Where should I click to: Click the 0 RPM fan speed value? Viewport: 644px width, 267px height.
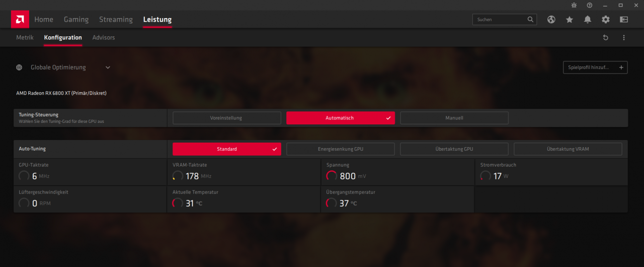41,204
